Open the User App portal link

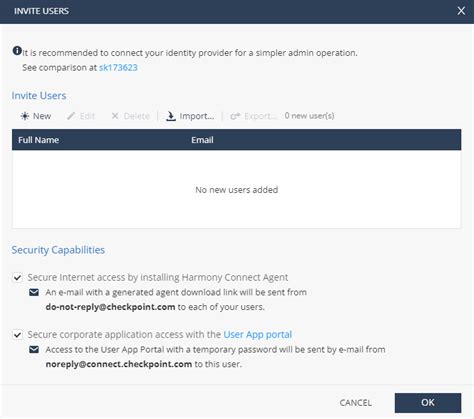[258, 334]
